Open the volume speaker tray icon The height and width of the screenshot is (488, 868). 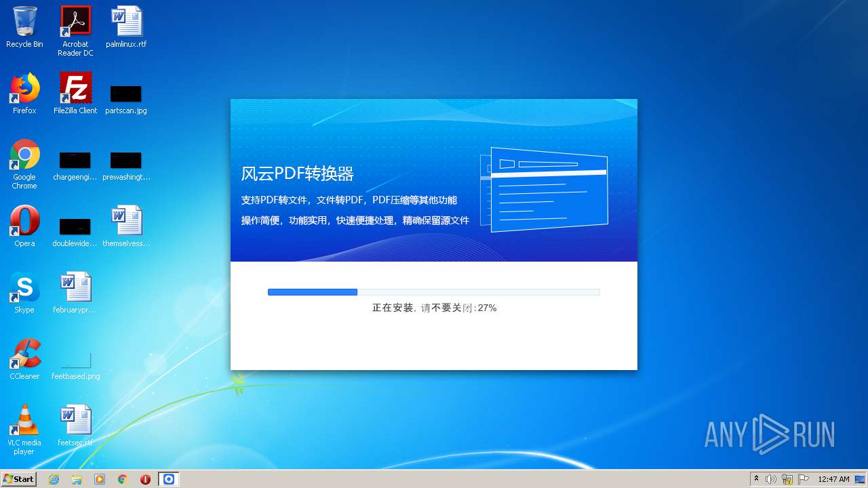[x=771, y=479]
